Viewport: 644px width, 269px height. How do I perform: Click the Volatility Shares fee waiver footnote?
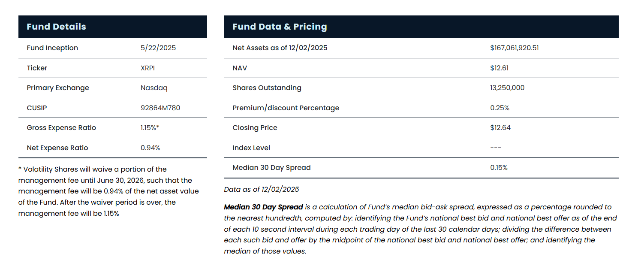(x=108, y=191)
